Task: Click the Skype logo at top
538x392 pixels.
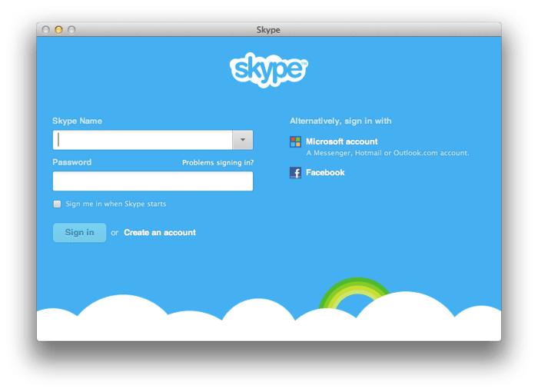Action: tap(269, 70)
